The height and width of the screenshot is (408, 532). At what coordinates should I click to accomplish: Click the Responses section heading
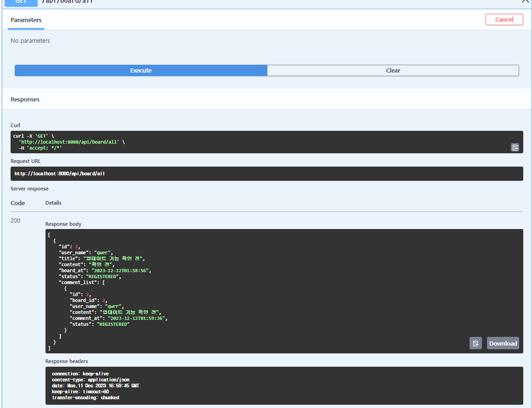click(25, 99)
